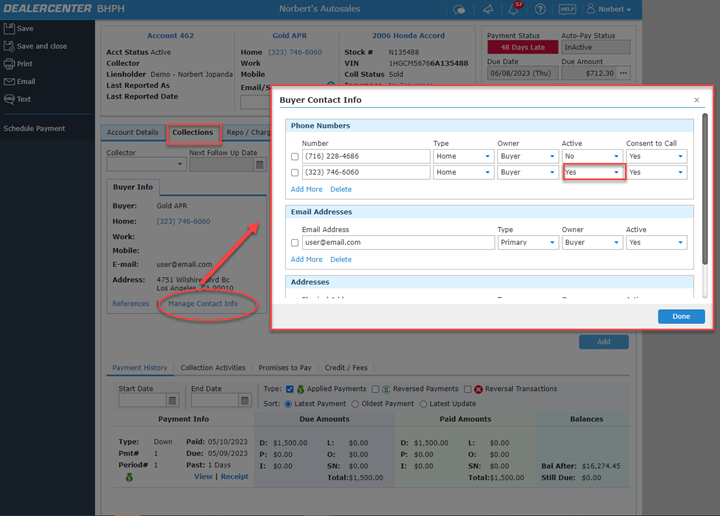This screenshot has height=516, width=720.
Task: Close the Buyer Contact Info dialog
Action: pos(697,100)
